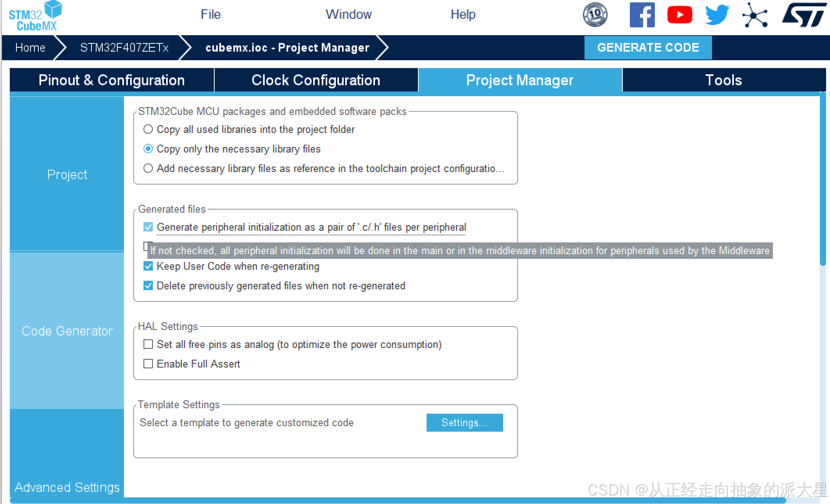Screen dimensions: 830x504
Task: Uncheck Keep User Code when re-generating
Action: tap(148, 266)
